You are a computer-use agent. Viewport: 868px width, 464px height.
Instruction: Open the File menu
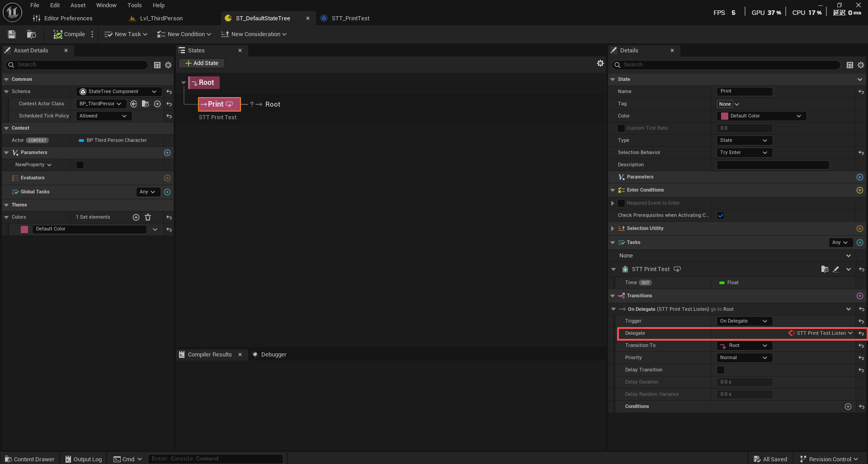click(35, 5)
